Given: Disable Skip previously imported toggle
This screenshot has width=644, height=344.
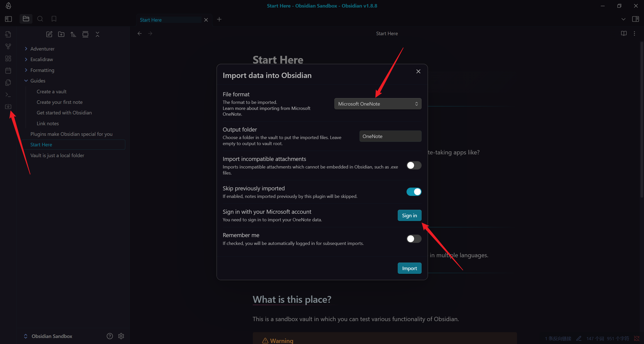Looking at the screenshot, I should pos(414,192).
